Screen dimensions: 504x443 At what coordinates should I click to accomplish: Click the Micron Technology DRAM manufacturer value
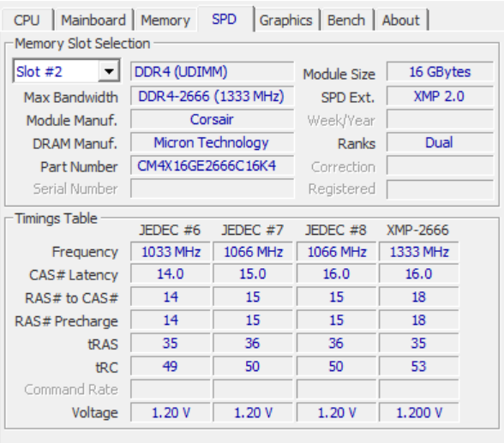[x=213, y=142]
